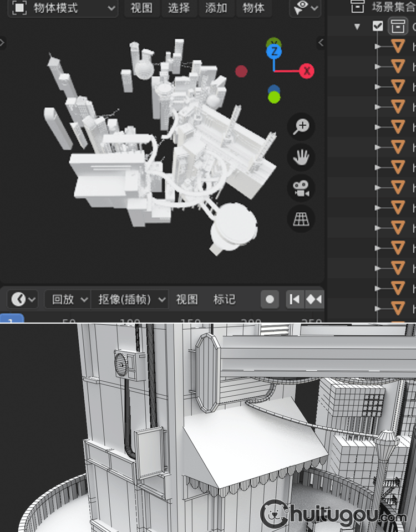Open the 抠像(插帧) keying popover
This screenshot has height=532, width=416.
(x=129, y=299)
